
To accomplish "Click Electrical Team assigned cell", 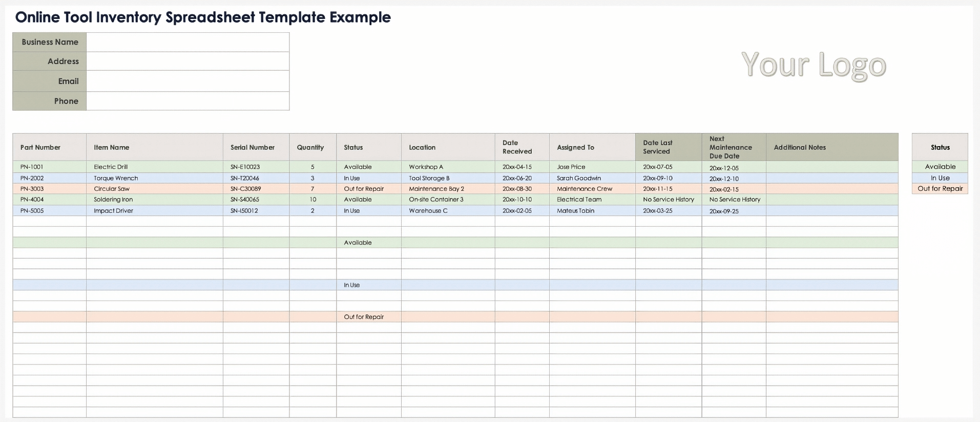I will pos(592,199).
